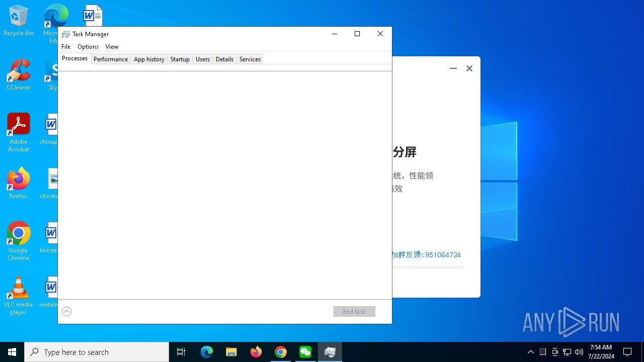Switch to the Users tab
The width and height of the screenshot is (644, 362).
click(203, 59)
